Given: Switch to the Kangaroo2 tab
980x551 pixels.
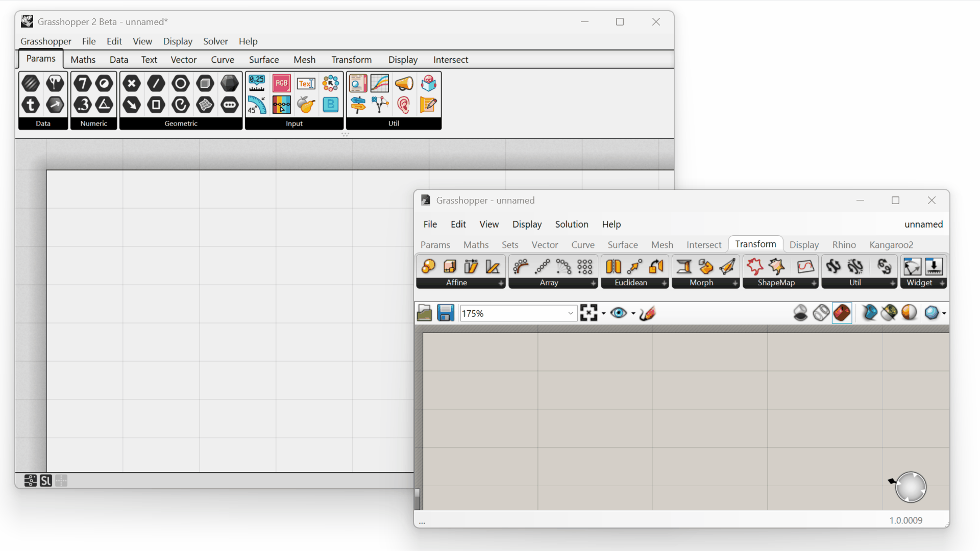Looking at the screenshot, I should click(x=891, y=245).
